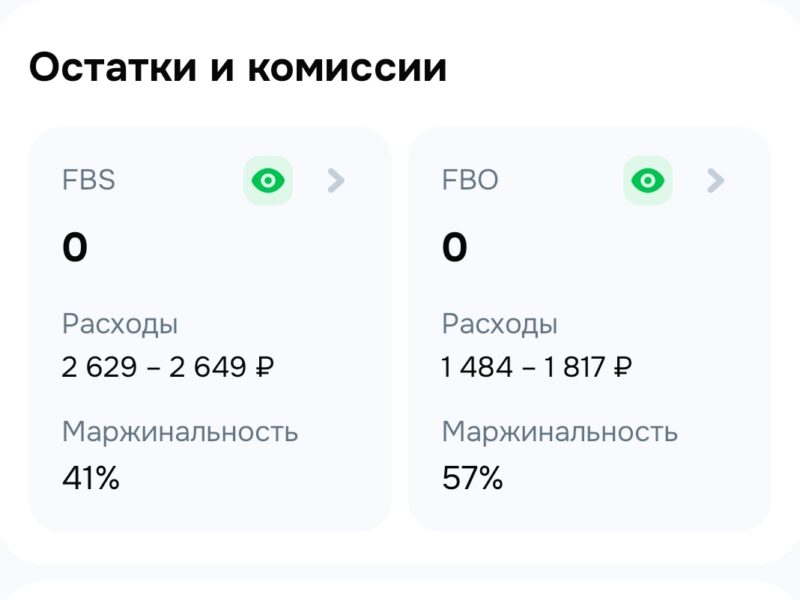Click the partially visible card at the bottom
800x600 pixels.
coord(400,588)
